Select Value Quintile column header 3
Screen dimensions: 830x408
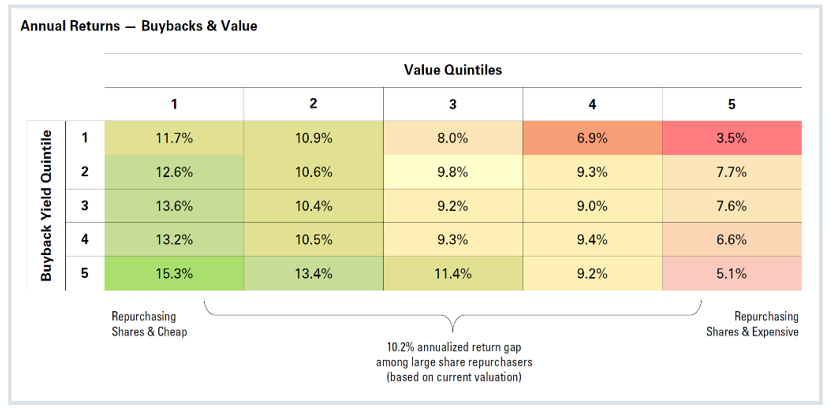[453, 103]
